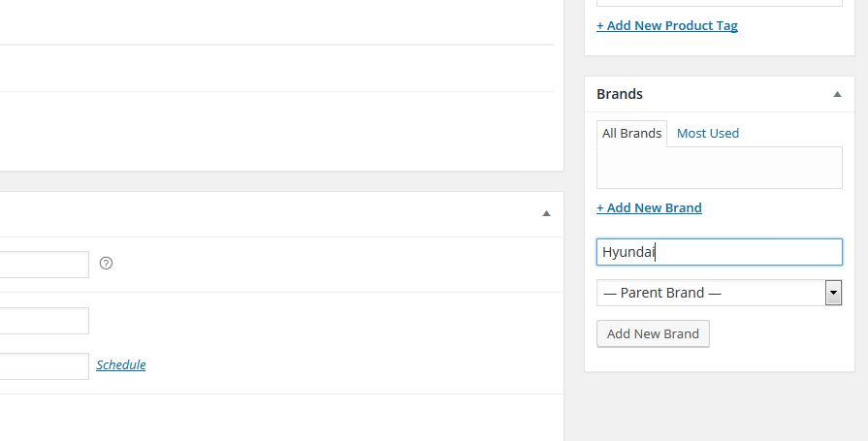Open the Schedule link
The image size is (868, 441).
120,364
